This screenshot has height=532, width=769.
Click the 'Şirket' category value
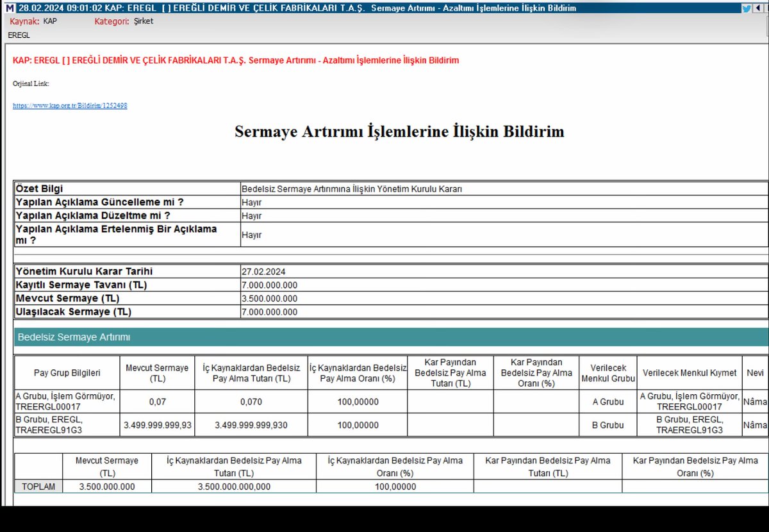(x=144, y=21)
